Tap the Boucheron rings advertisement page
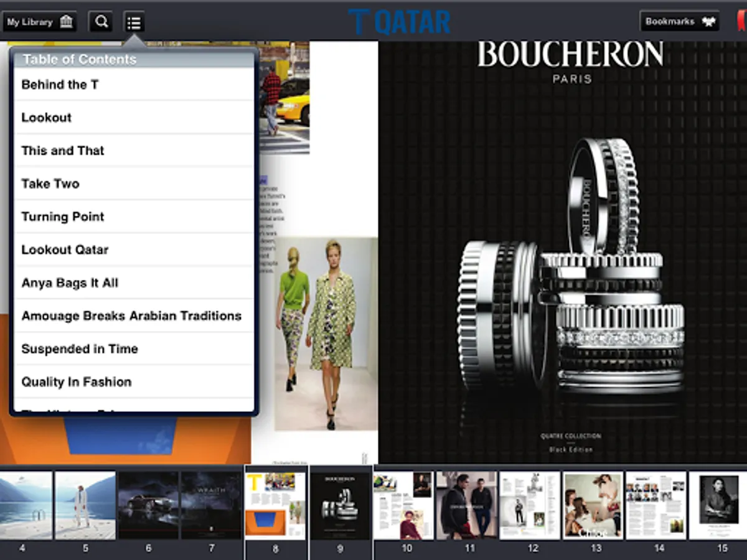Screen dimensions: 747x560 (563, 252)
